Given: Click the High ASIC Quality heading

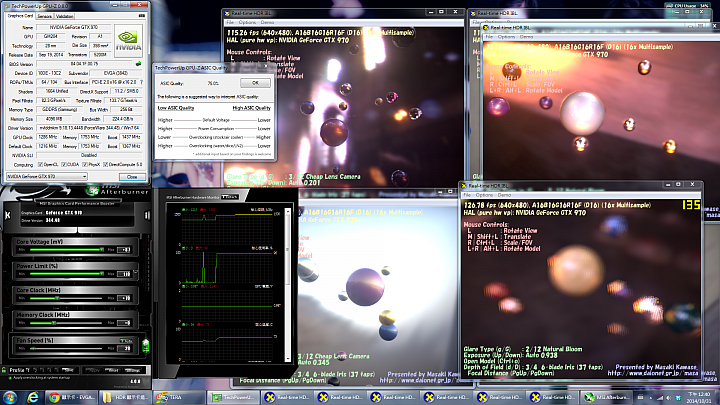Looking at the screenshot, I should (x=252, y=108).
